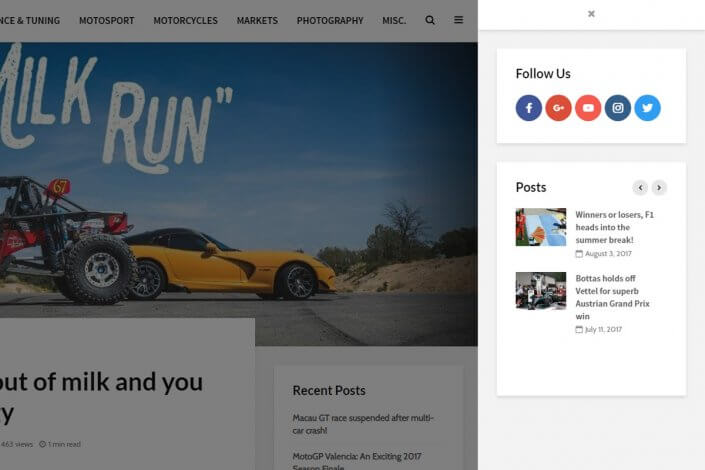Open the Twitter follow icon
Image resolution: width=705 pixels, height=470 pixels.
click(647, 108)
